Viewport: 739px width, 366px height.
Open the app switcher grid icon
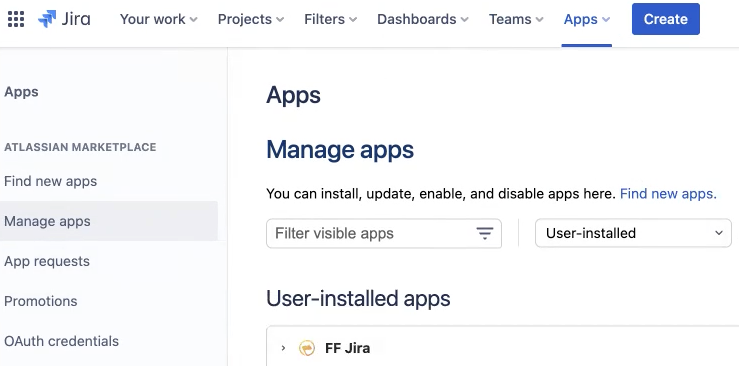click(x=16, y=19)
